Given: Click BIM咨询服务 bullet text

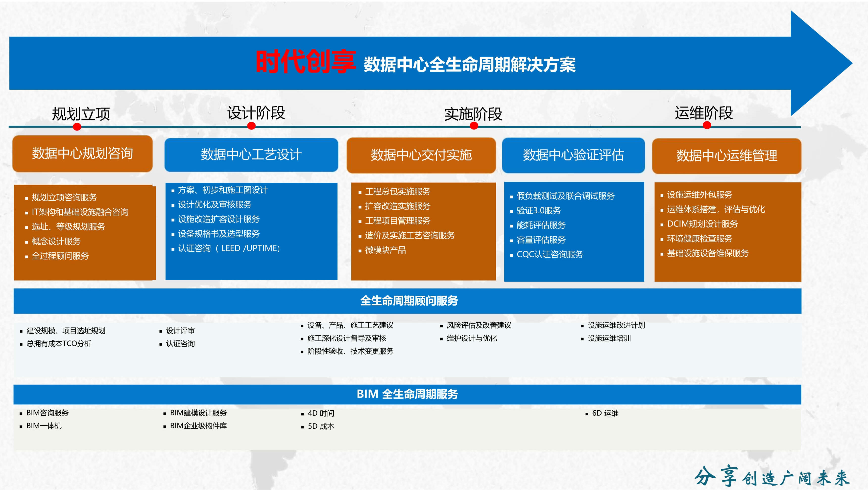Looking at the screenshot, I should coord(47,413).
